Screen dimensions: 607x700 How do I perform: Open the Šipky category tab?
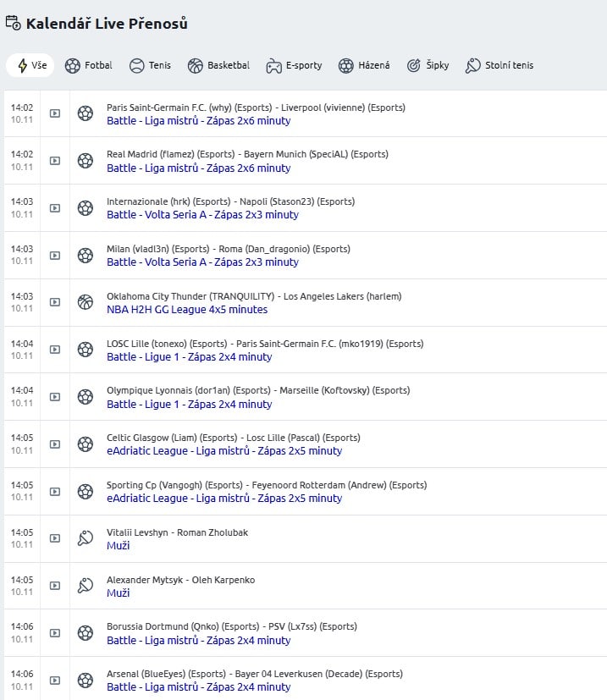coord(428,65)
